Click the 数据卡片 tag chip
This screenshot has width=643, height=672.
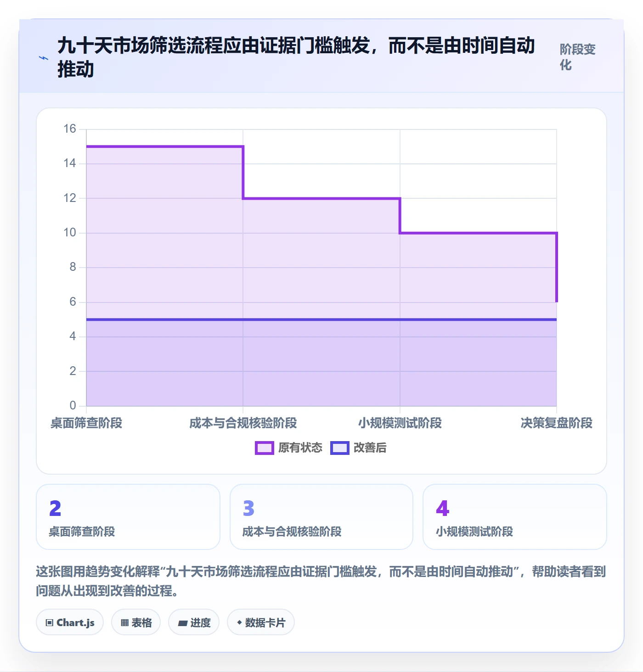pos(261,622)
